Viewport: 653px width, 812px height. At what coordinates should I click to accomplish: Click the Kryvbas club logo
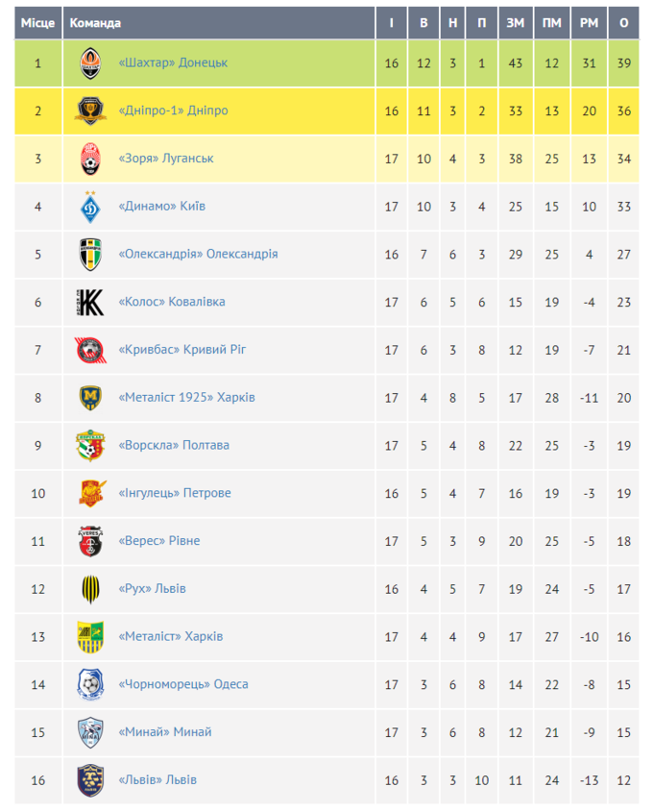click(x=89, y=350)
